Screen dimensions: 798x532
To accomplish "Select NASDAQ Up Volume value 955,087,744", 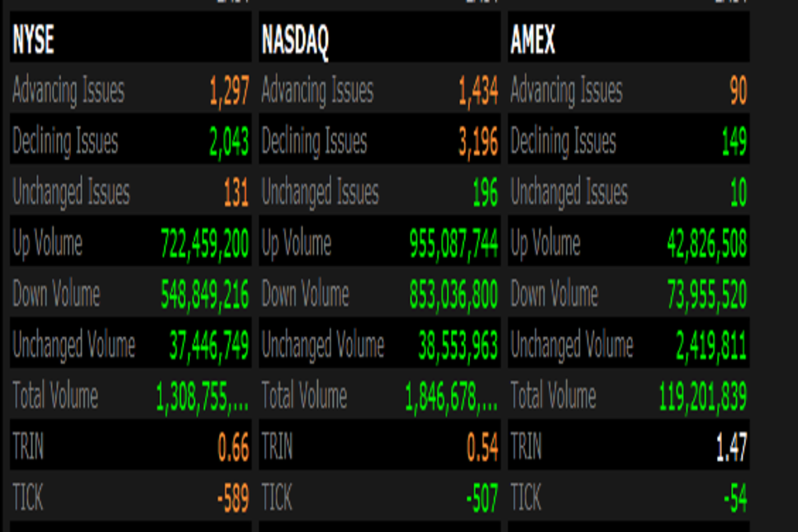I will pyautogui.click(x=454, y=244).
